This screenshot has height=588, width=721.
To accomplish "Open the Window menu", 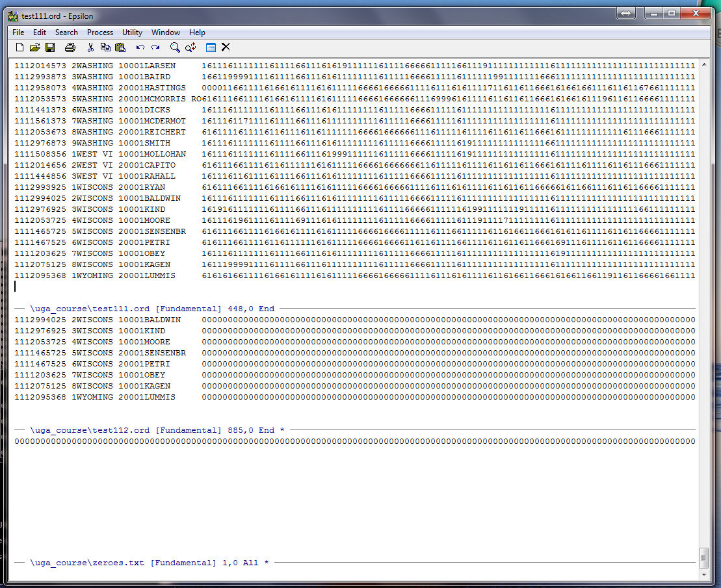I will pyautogui.click(x=166, y=32).
